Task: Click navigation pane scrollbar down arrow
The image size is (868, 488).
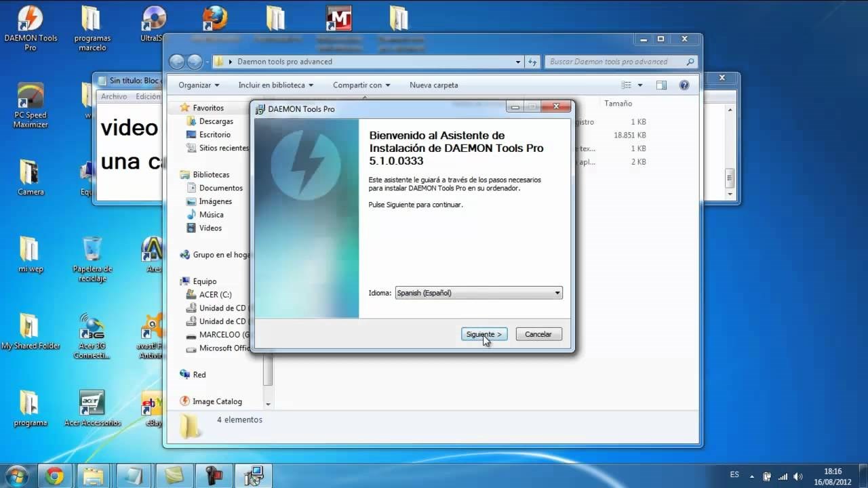Action: pos(268,404)
